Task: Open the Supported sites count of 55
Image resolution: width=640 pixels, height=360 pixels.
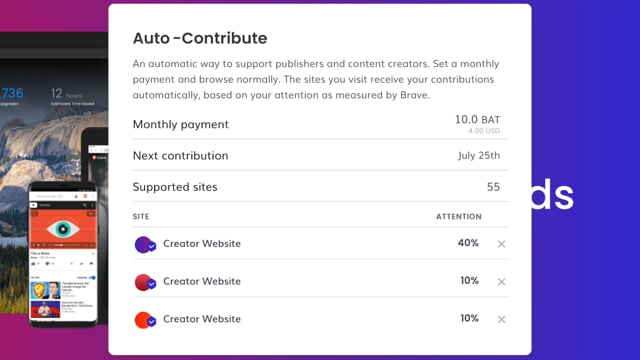Action: point(493,187)
